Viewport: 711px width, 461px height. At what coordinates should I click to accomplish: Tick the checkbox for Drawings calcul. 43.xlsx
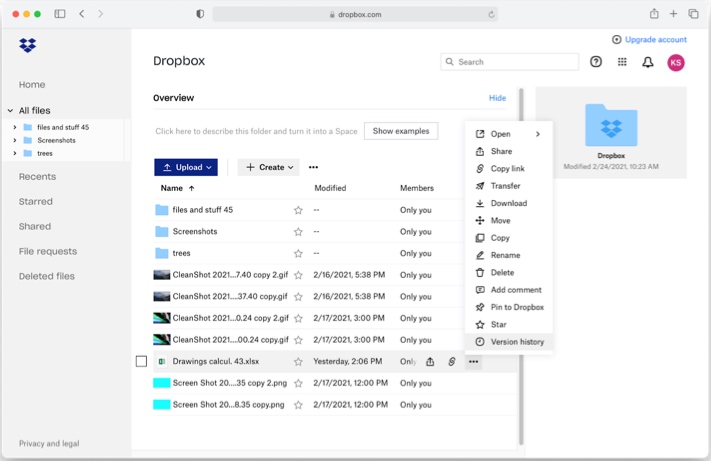tap(141, 361)
